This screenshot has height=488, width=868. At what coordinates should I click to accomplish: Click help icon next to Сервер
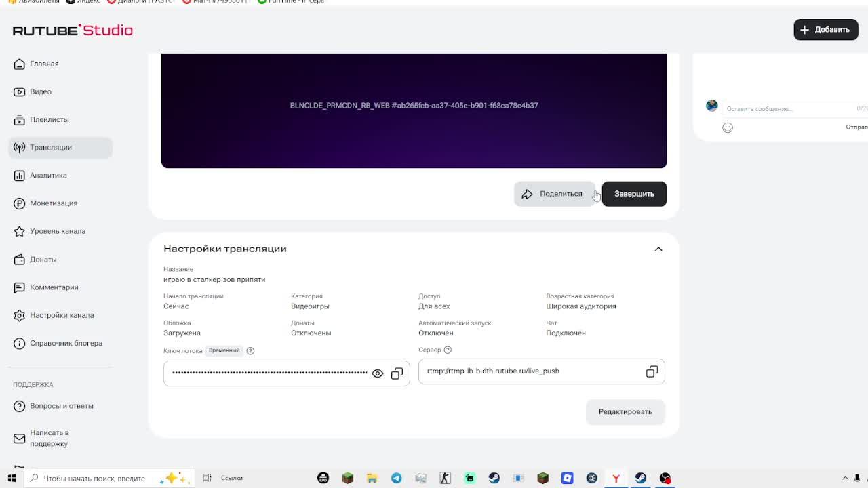pos(448,350)
